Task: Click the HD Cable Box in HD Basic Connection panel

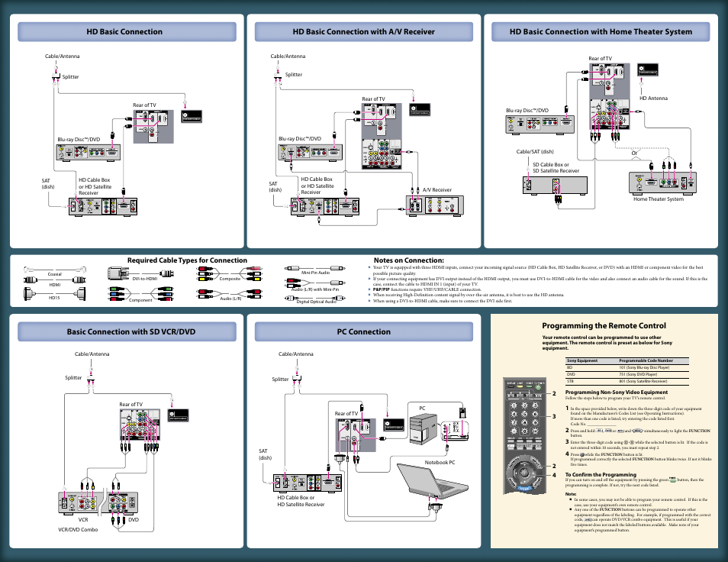Action: pos(103,207)
